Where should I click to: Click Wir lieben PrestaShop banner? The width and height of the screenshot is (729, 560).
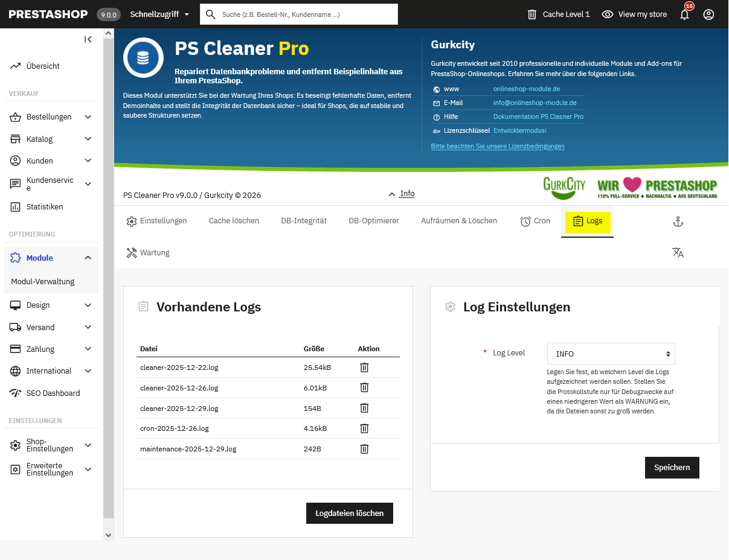[x=657, y=188]
